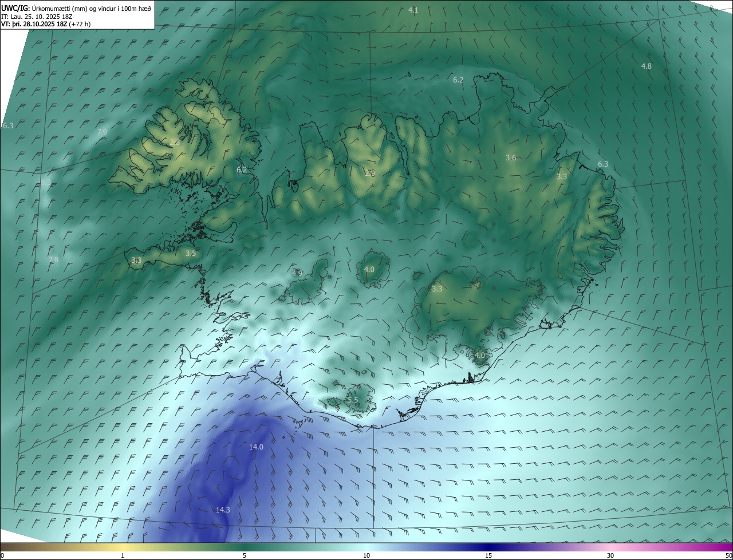
Task: Click the VT valid-time line showing +72 h
Action: click(x=46, y=24)
